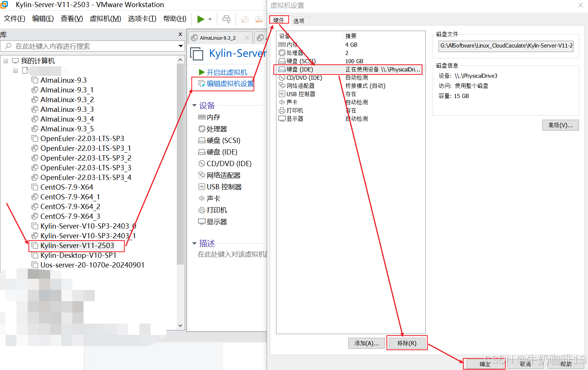Click the disk file path field
The width and height of the screenshot is (588, 370).
pyautogui.click(x=506, y=46)
